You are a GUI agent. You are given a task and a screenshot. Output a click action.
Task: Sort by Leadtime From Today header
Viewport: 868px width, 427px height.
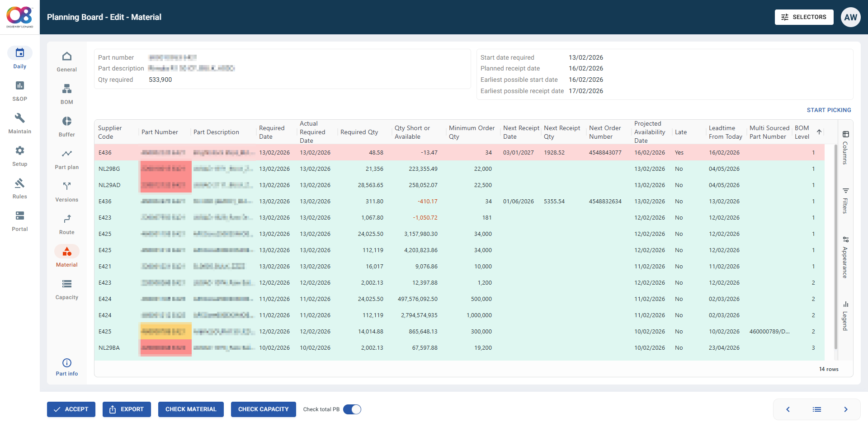click(x=725, y=132)
